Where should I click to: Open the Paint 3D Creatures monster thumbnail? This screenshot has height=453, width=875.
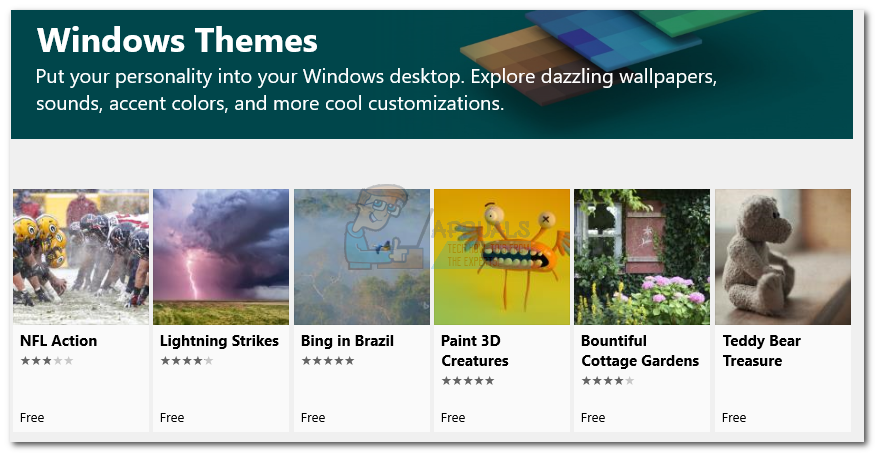[501, 257]
